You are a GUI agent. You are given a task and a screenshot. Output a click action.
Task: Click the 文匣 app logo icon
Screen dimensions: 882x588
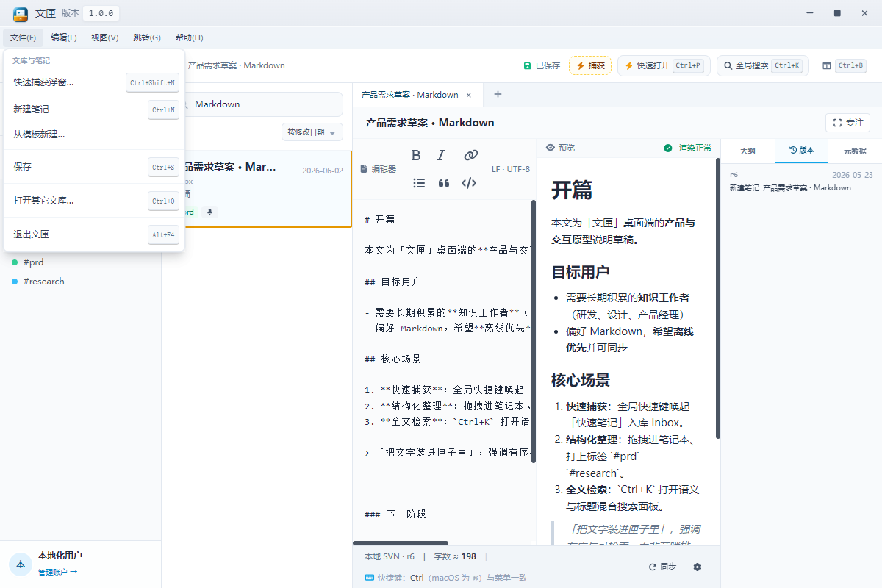pos(21,13)
